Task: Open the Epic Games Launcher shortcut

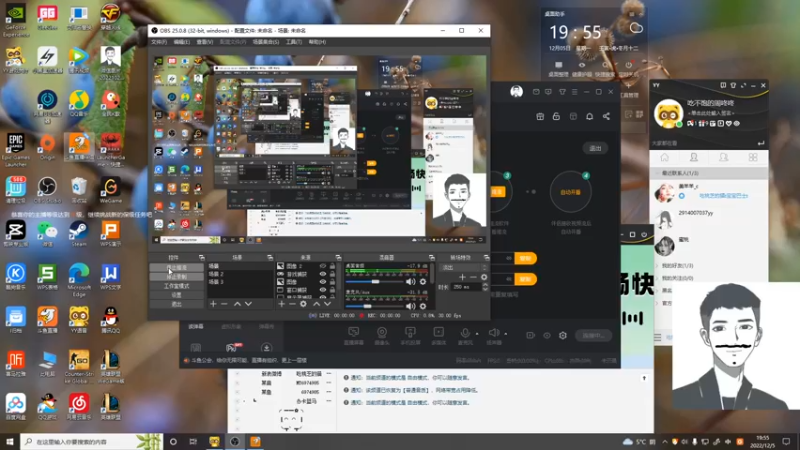Action: pyautogui.click(x=15, y=150)
